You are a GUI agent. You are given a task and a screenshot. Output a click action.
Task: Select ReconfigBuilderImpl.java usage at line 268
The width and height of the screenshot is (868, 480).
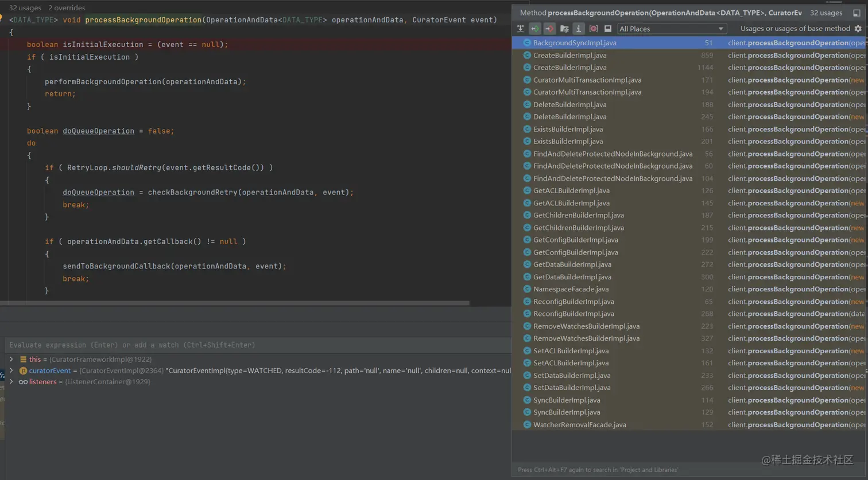[689, 314]
